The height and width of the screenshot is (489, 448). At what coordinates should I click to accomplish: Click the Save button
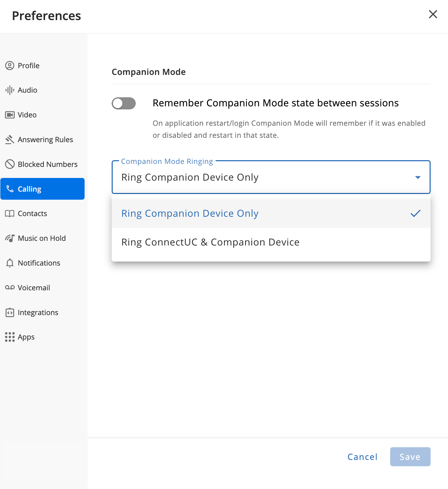click(x=410, y=457)
